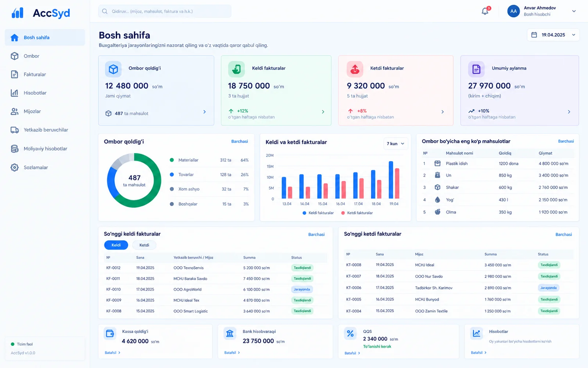Viewport: 588px width, 368px height.
Task: Click the Kassa qoldig'i wallet icon
Action: pos(110,333)
